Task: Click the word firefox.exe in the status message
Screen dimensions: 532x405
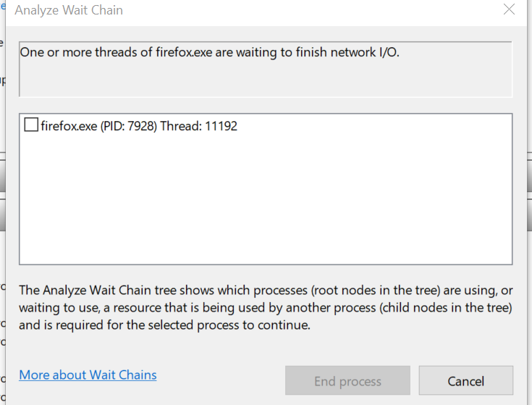Action: (x=187, y=52)
